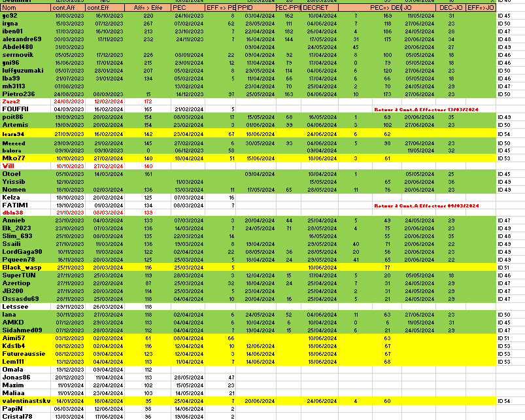Click the name cell "alexandre69"
This screenshot has width=525, height=420.
pyautogui.click(x=25, y=39)
